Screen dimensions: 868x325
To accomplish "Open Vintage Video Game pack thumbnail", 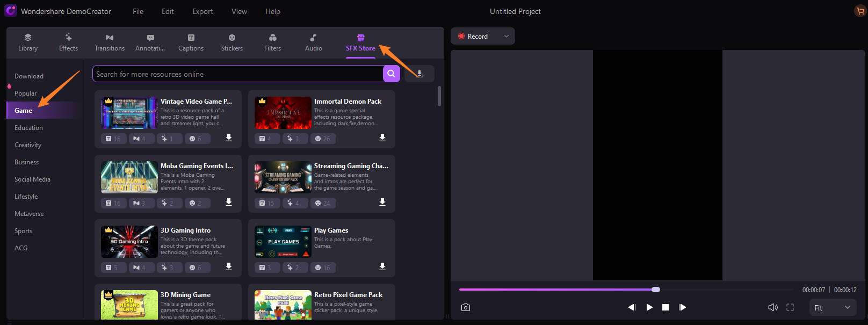I will [129, 113].
